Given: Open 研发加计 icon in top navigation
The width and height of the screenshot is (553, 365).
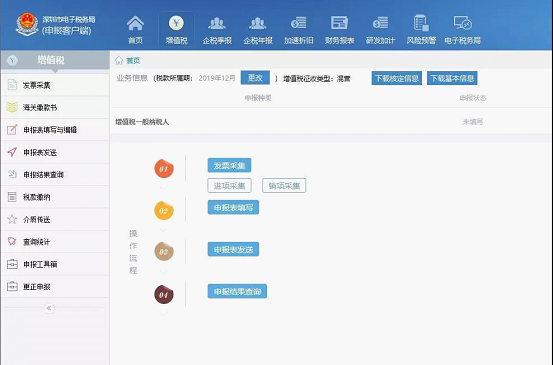Looking at the screenshot, I should pos(380,30).
